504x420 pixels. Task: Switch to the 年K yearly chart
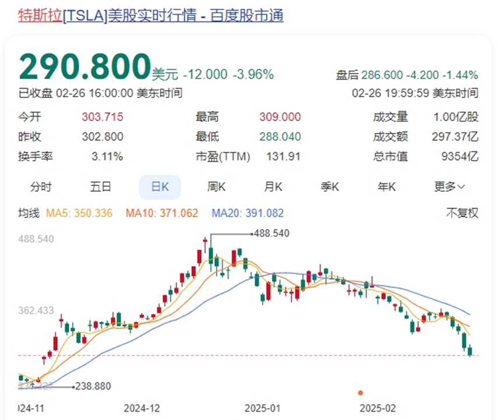click(386, 187)
